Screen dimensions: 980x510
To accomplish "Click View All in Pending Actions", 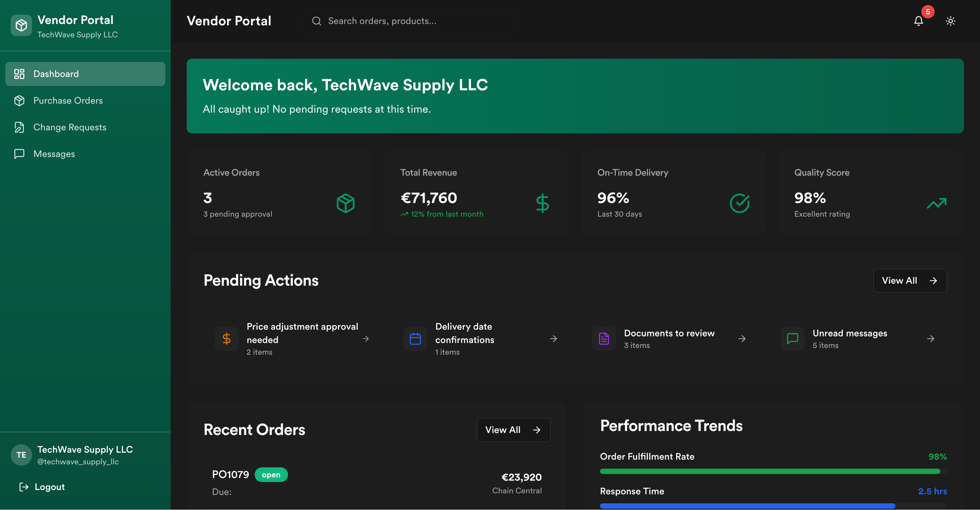I will pyautogui.click(x=910, y=280).
